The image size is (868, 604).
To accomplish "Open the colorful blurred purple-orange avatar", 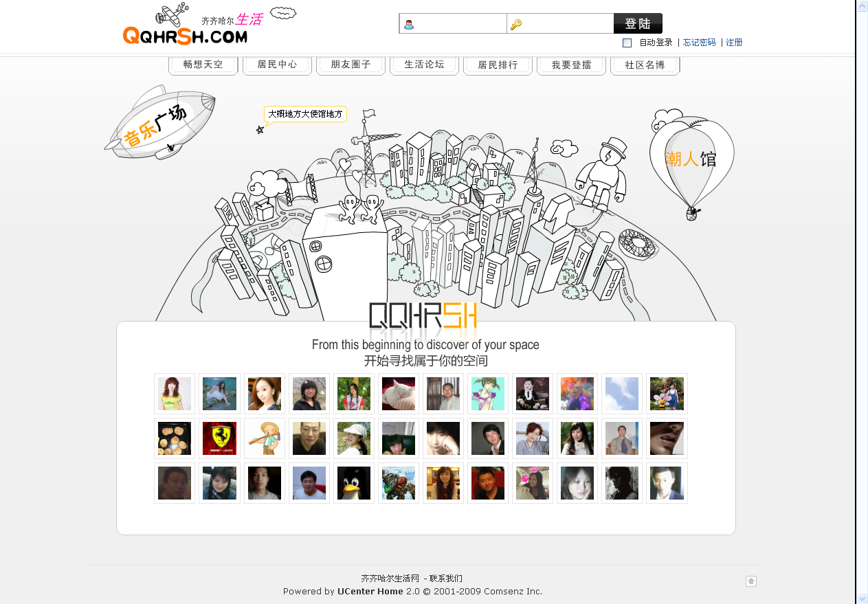I will [577, 394].
